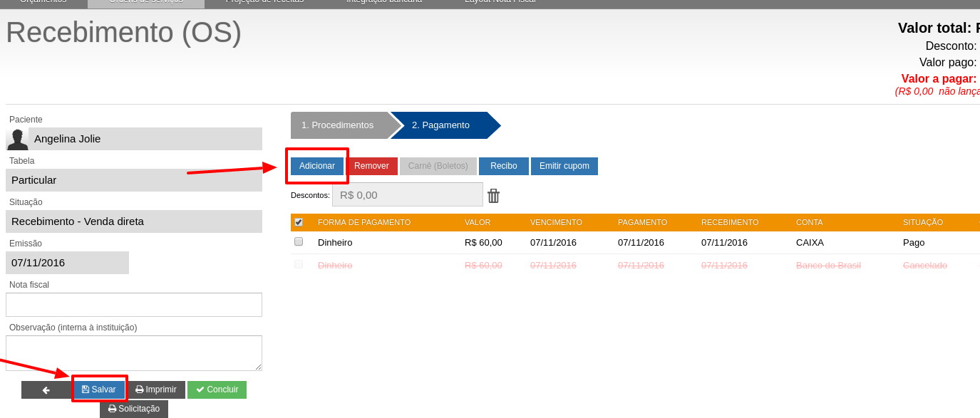Click the paid row's Recebimento date
Image resolution: width=980 pixels, height=418 pixels.
tap(724, 242)
